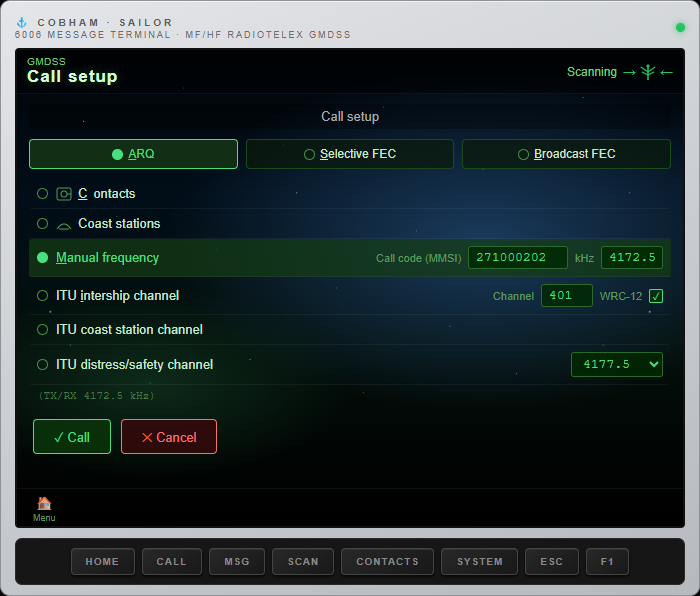The width and height of the screenshot is (700, 596).
Task: Click the Channel 401 input field
Action: coord(567,296)
